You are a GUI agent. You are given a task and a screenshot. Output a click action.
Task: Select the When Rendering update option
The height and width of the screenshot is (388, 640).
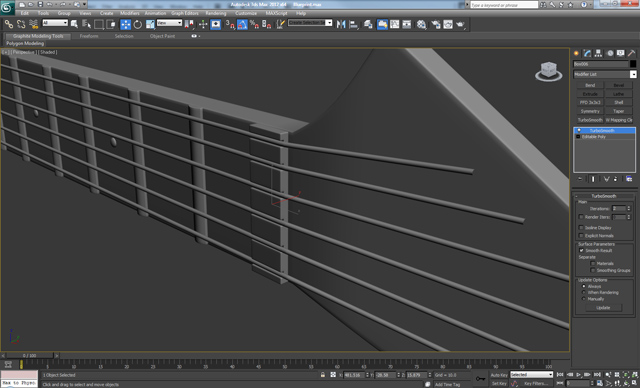[x=584, y=292]
